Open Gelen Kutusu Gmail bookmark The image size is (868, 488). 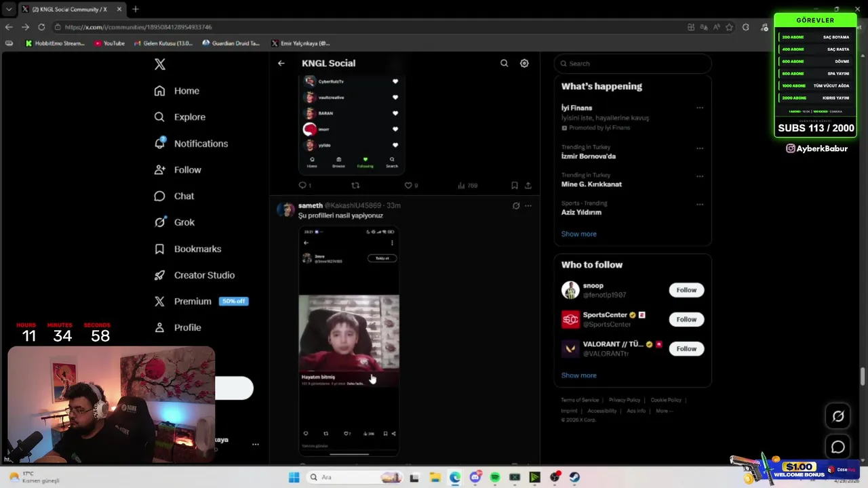[x=163, y=43]
